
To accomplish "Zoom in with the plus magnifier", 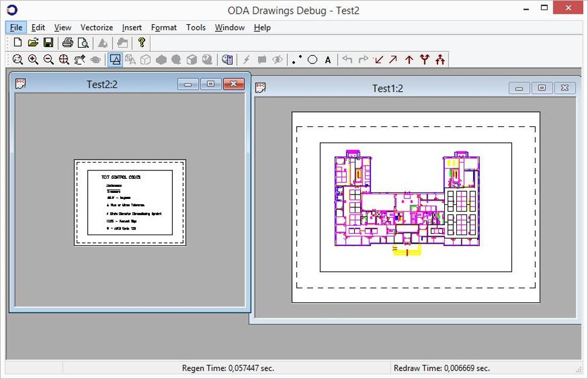I will click(33, 60).
